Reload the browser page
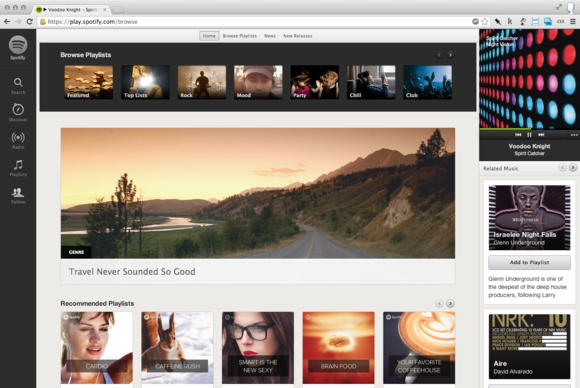580x388 pixels. (x=30, y=21)
